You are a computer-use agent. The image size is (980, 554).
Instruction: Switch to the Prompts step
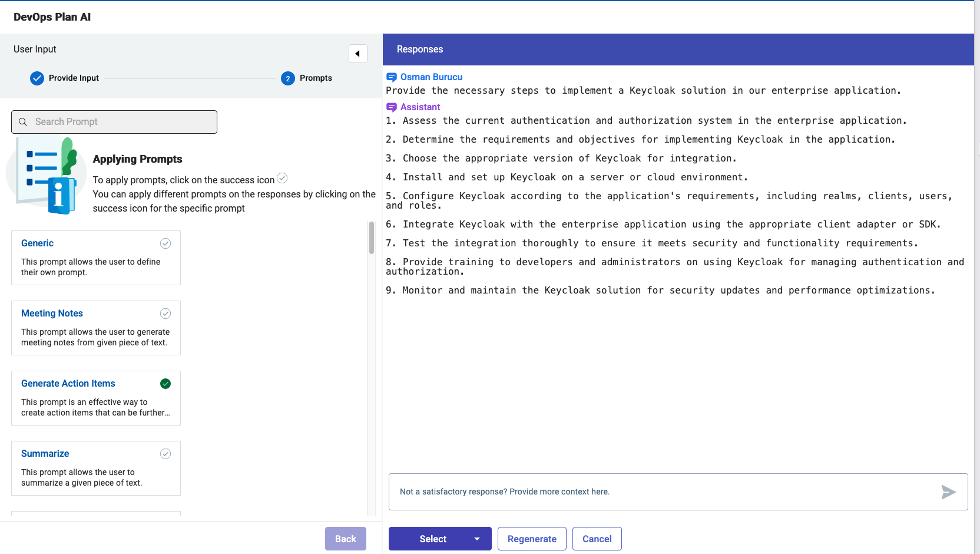[316, 78]
